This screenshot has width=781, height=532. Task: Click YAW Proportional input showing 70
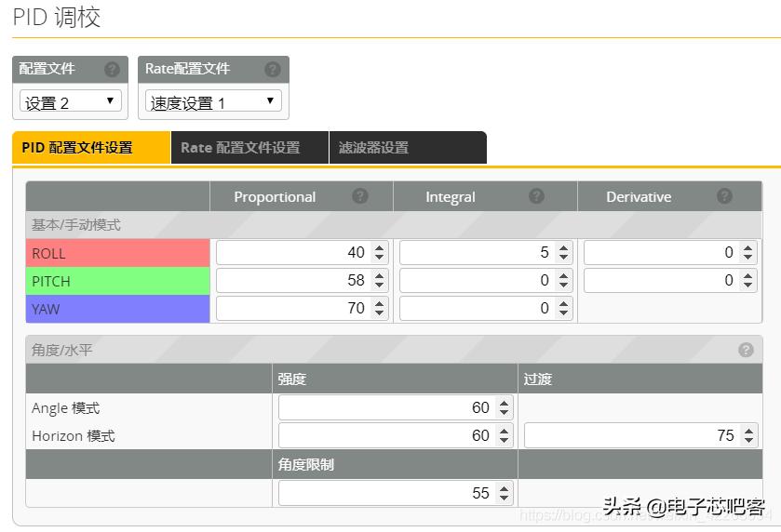point(302,308)
